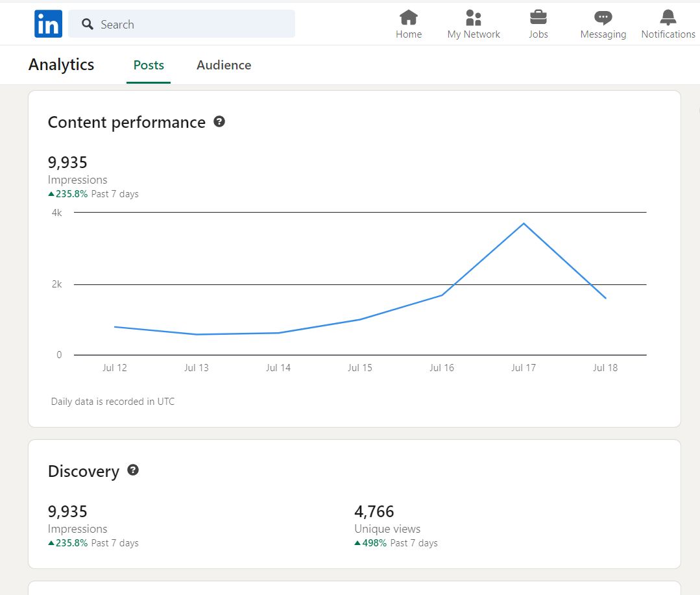Click the Analytics page heading

coord(62,65)
